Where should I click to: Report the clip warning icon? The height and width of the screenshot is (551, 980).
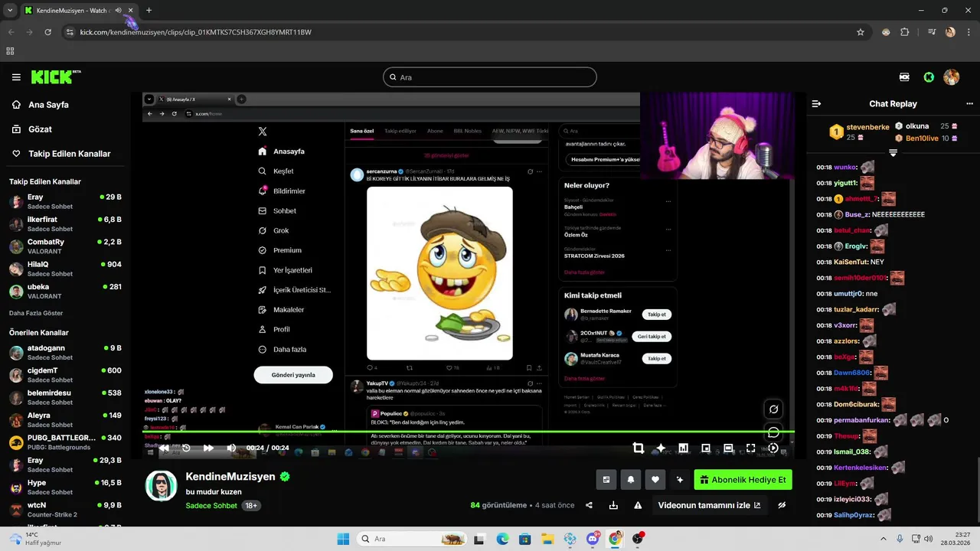(x=638, y=505)
